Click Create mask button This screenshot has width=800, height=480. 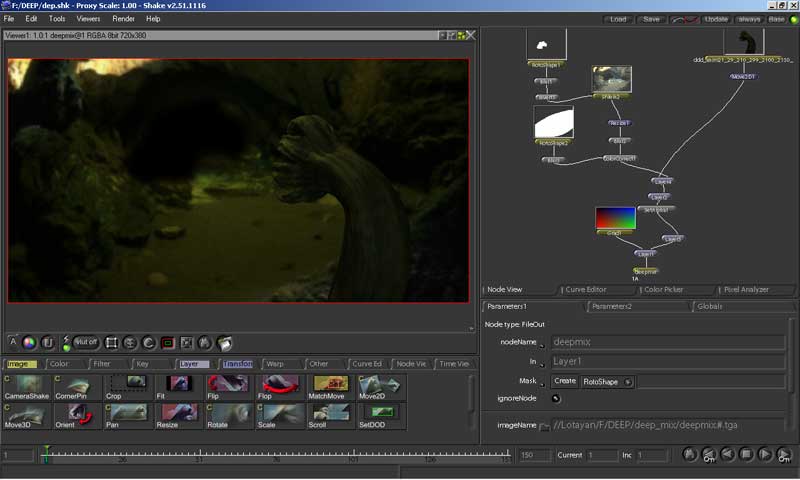coord(565,381)
